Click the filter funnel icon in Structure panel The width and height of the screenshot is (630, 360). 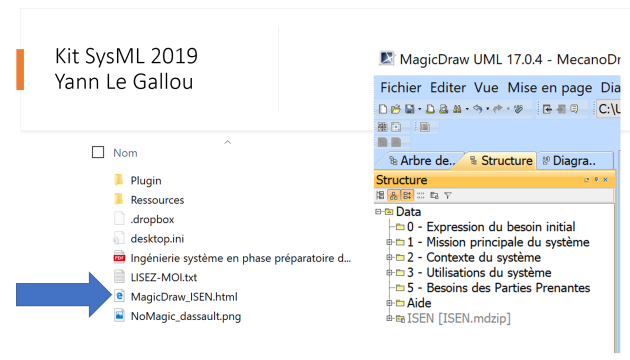448,196
